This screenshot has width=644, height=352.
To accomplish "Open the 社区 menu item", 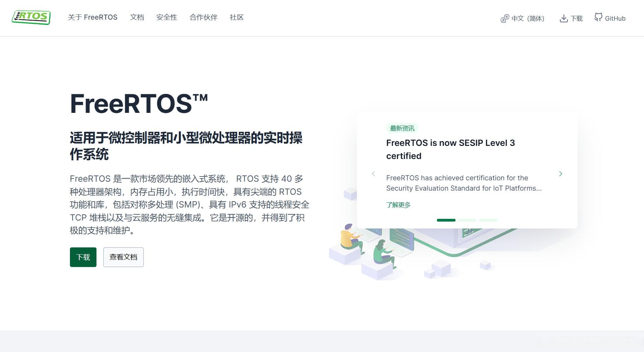I will [237, 17].
